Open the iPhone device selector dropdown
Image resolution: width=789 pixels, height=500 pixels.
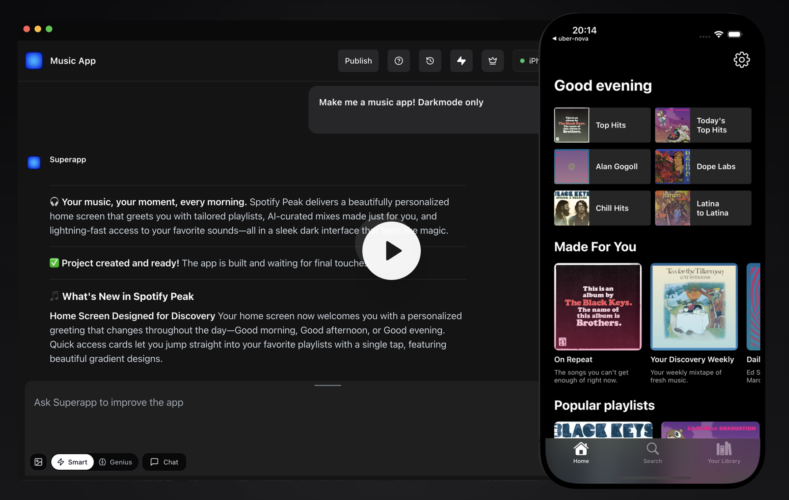527,61
